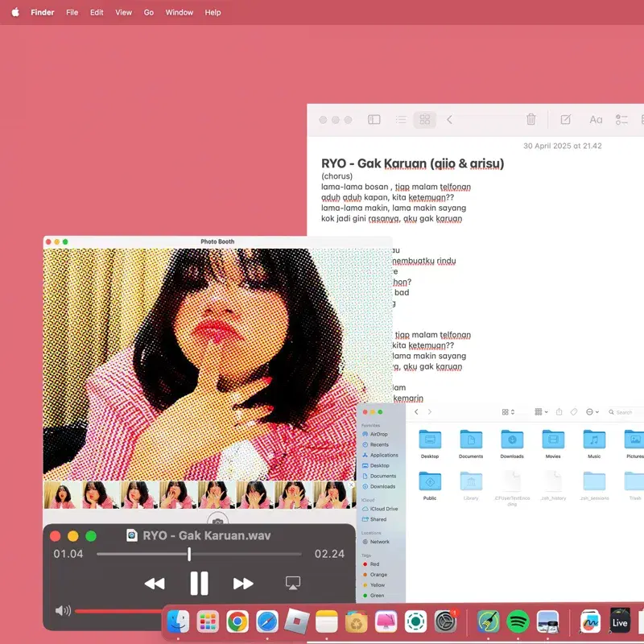
Task: Click the main Photo Booth preview image
Action: point(217,364)
